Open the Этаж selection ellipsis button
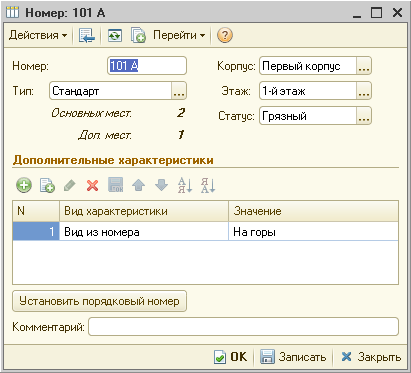 pos(364,91)
